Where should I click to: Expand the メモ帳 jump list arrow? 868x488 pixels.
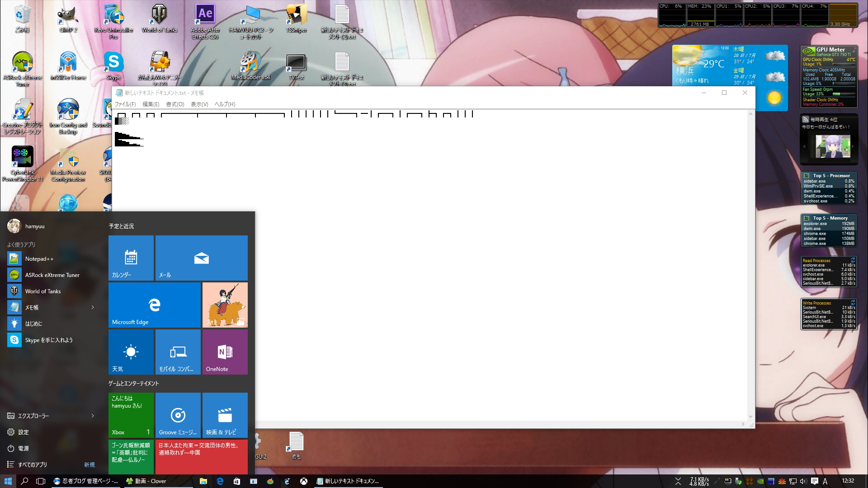pos(93,307)
